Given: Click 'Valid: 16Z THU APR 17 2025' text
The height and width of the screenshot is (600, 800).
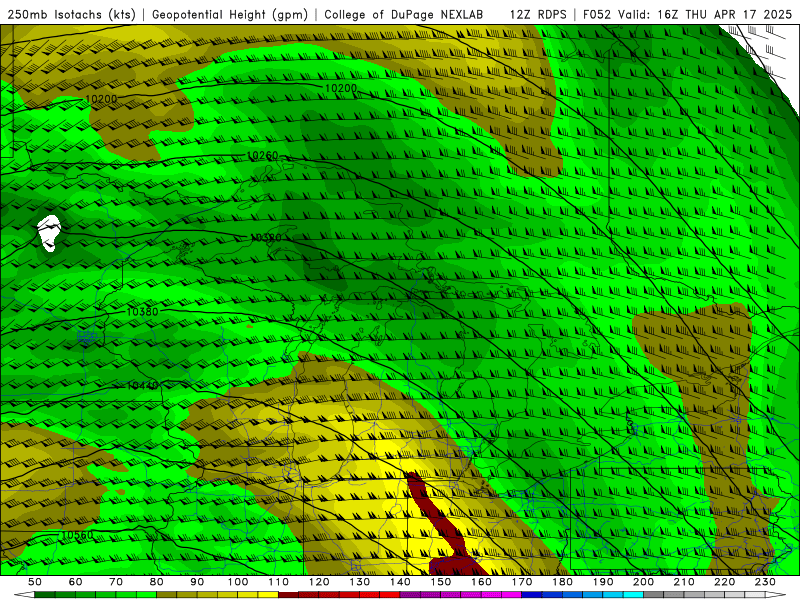Looking at the screenshot, I should [x=705, y=14].
